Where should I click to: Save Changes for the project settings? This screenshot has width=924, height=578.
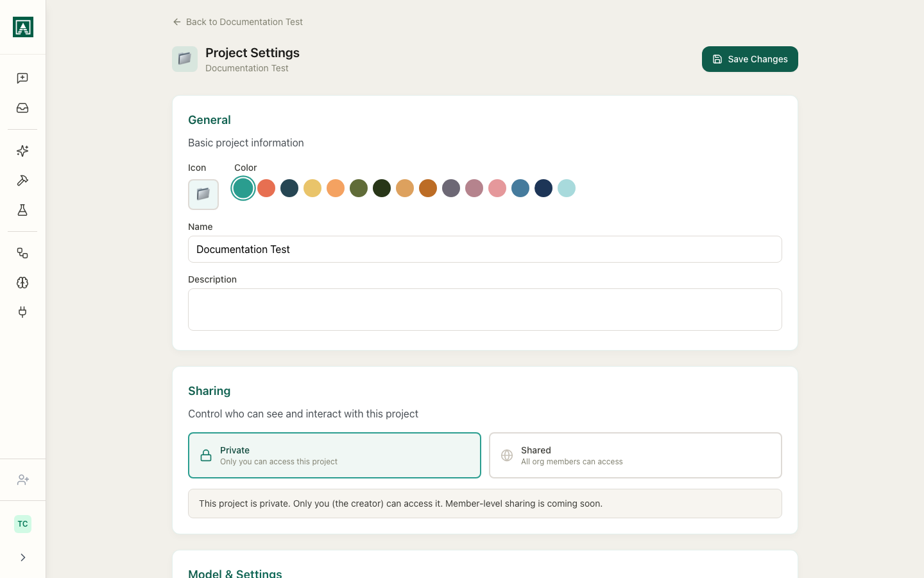click(749, 59)
